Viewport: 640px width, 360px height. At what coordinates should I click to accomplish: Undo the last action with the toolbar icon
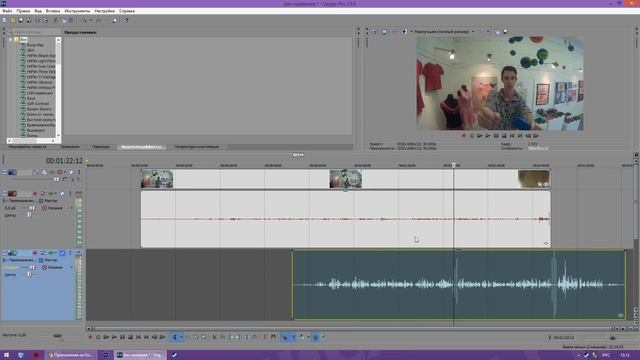[83, 20]
